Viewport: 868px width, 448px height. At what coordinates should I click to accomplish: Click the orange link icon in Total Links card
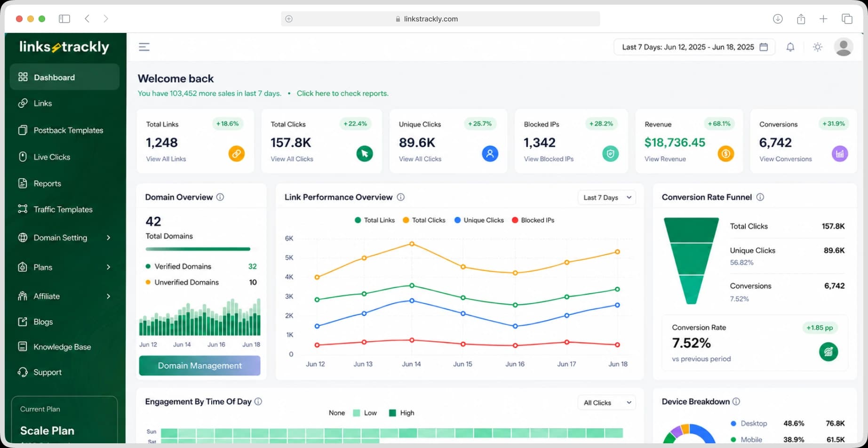point(237,153)
